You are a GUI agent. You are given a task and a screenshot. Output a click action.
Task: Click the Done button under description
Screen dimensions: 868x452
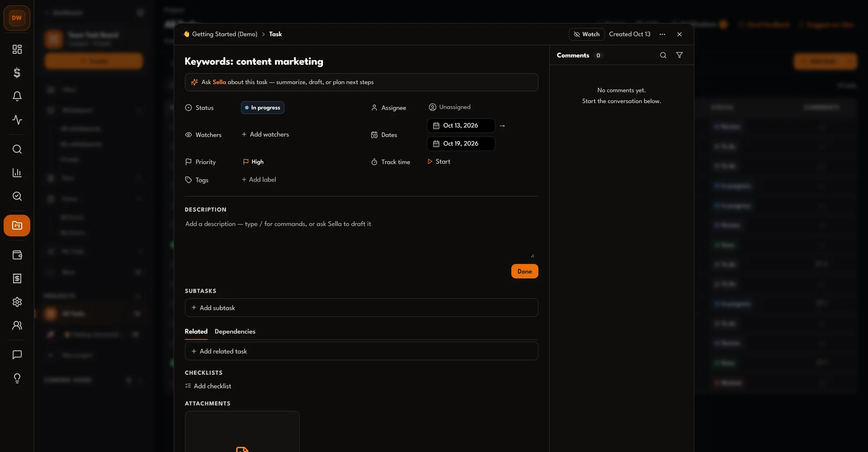coord(525,272)
